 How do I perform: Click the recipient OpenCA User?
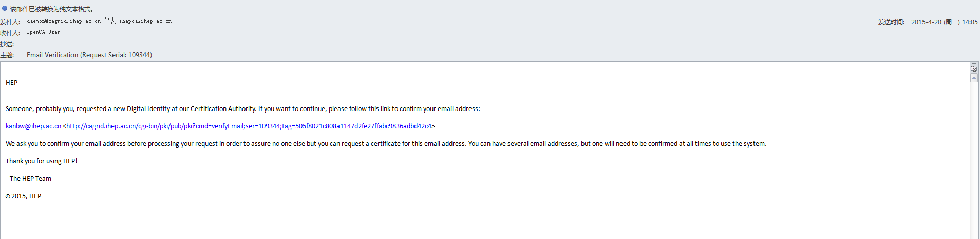(43, 32)
